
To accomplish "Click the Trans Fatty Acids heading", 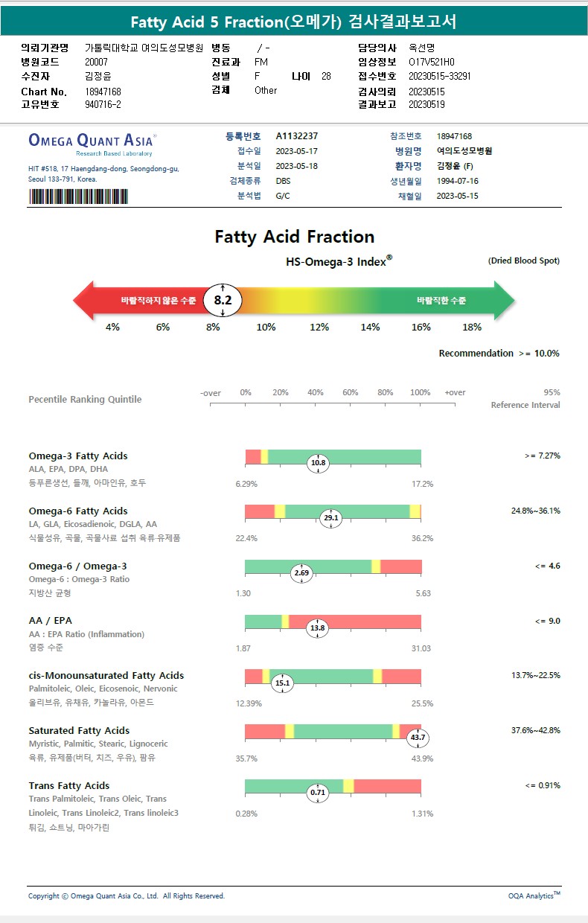I will (x=69, y=785).
